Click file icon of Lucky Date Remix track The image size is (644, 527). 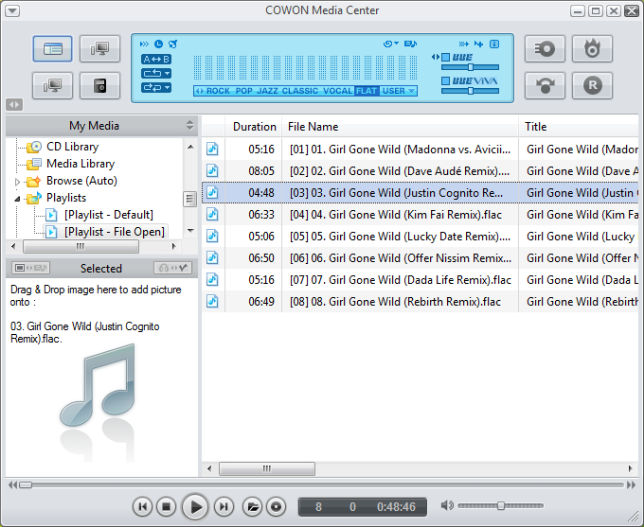pos(212,236)
